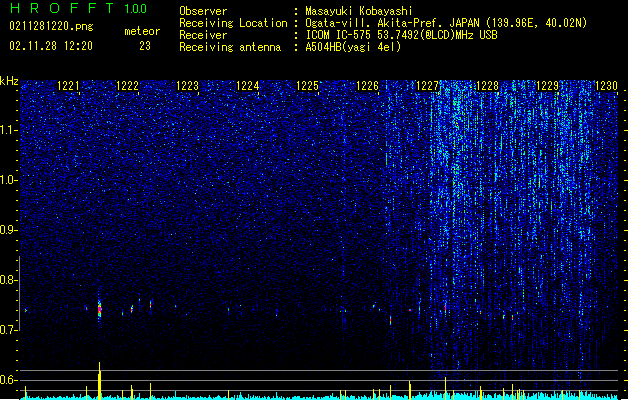Click time marker 1224
Image resolution: width=629 pixels, height=400 pixels.
click(248, 86)
